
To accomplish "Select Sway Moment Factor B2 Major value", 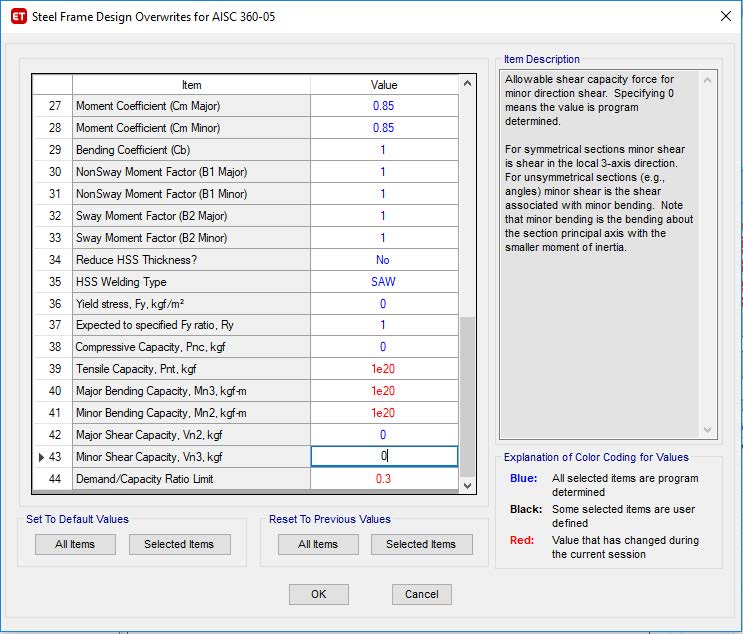I will [x=384, y=216].
